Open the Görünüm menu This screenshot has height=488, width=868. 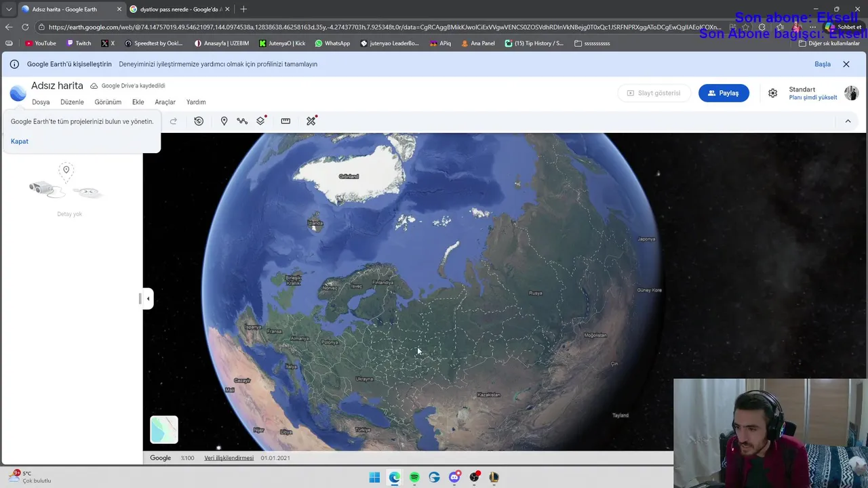(108, 102)
